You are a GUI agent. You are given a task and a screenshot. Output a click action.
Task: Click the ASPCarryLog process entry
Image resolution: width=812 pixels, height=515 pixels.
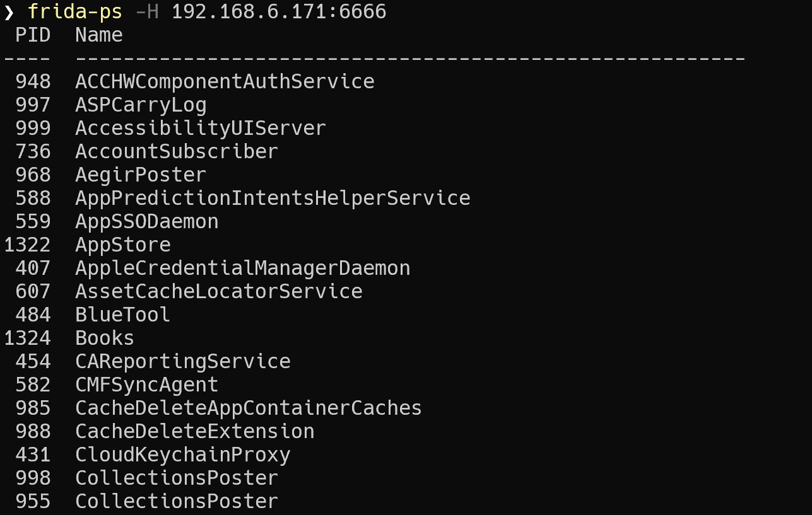[141, 105]
